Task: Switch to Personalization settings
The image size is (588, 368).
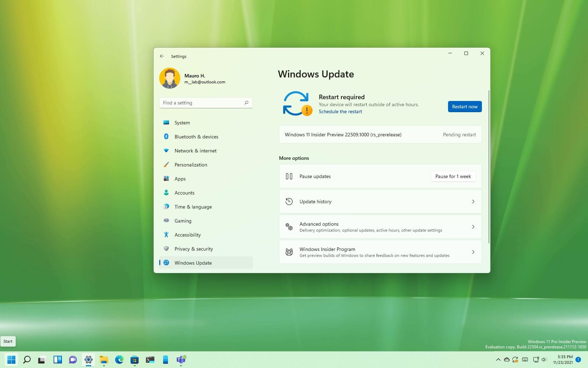Action: tap(191, 165)
